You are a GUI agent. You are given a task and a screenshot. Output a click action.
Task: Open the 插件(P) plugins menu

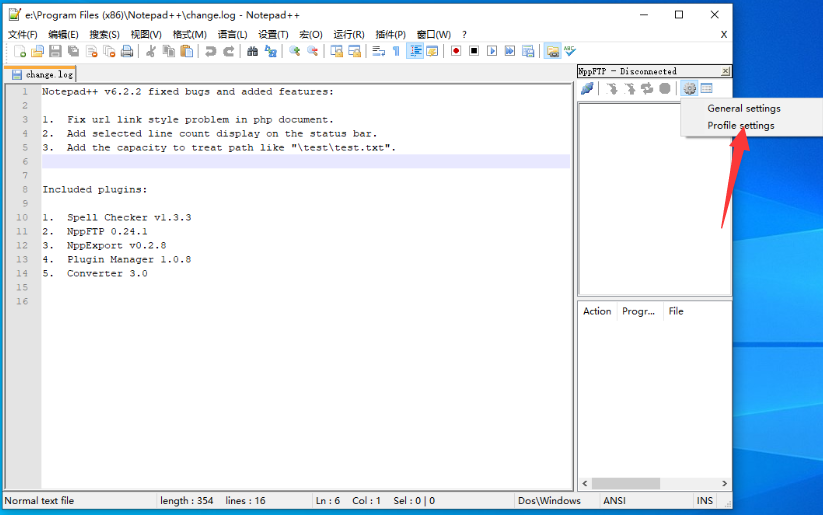390,34
